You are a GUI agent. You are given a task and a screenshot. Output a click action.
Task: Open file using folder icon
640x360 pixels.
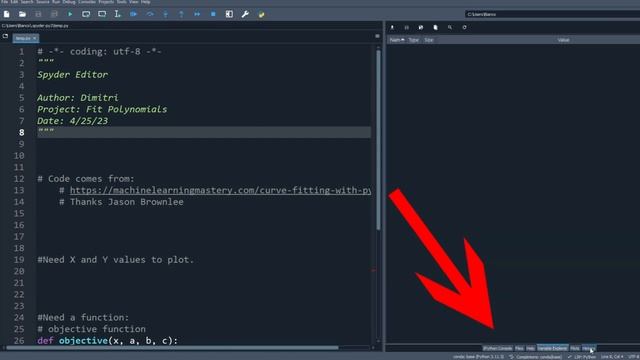click(22, 14)
